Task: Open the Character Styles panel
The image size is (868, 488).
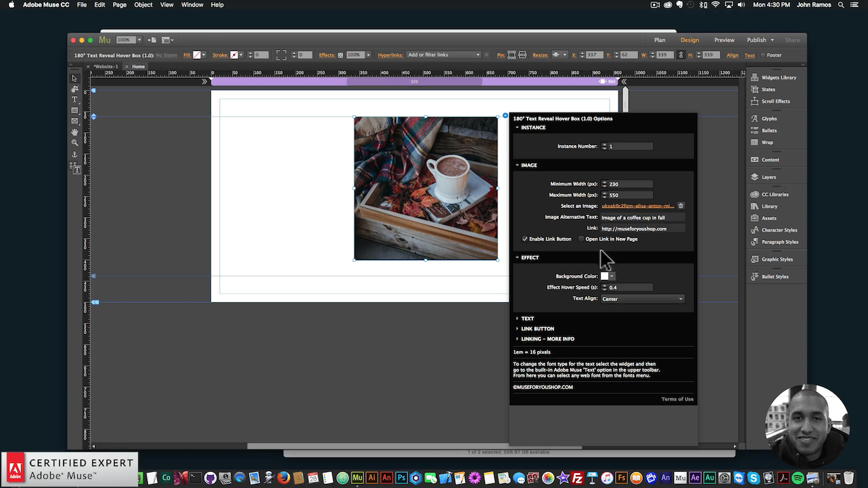Action: 777,230
